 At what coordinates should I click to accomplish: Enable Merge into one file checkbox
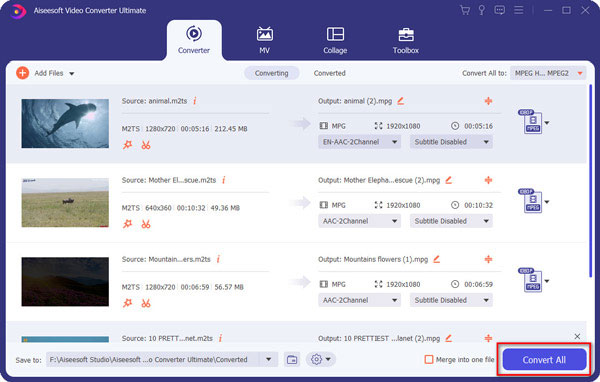pyautogui.click(x=429, y=359)
